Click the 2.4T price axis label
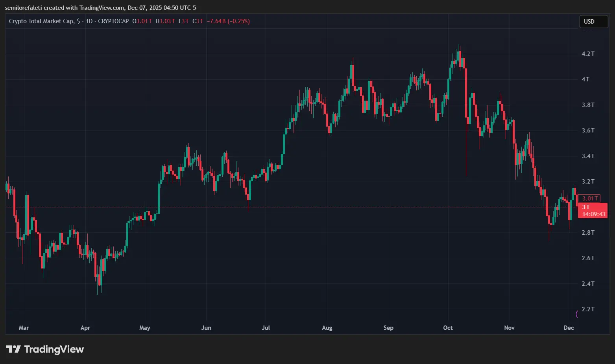 pos(588,284)
